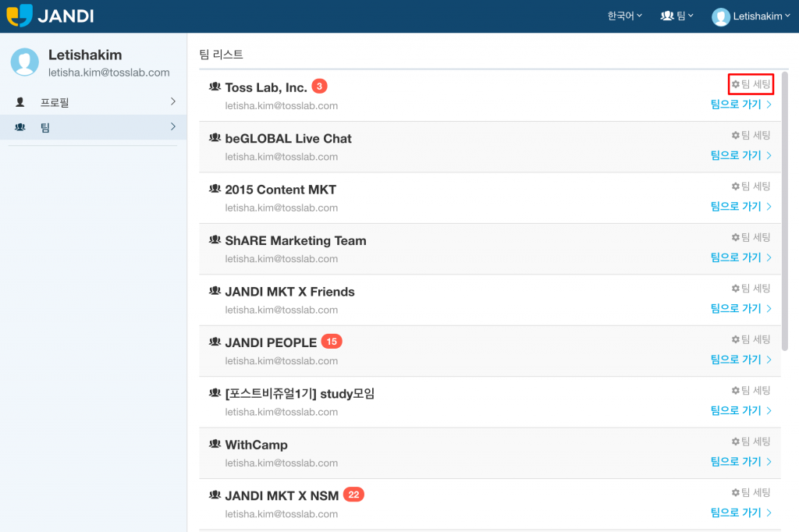Select the badge showing 22 on JANDI MKT X NSM
Viewport: 799px width, 532px height.
[x=353, y=493]
